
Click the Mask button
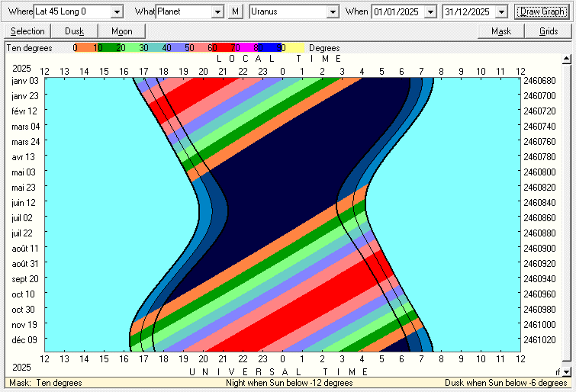(x=501, y=31)
